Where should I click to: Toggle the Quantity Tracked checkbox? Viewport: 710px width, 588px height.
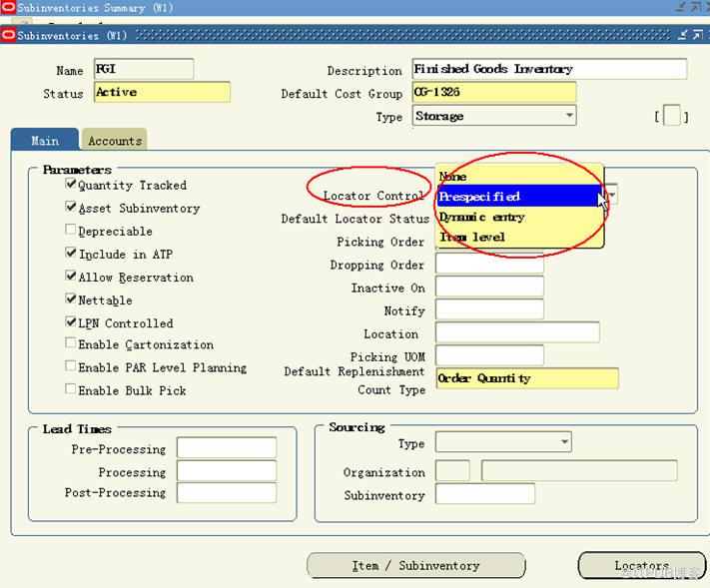71,185
